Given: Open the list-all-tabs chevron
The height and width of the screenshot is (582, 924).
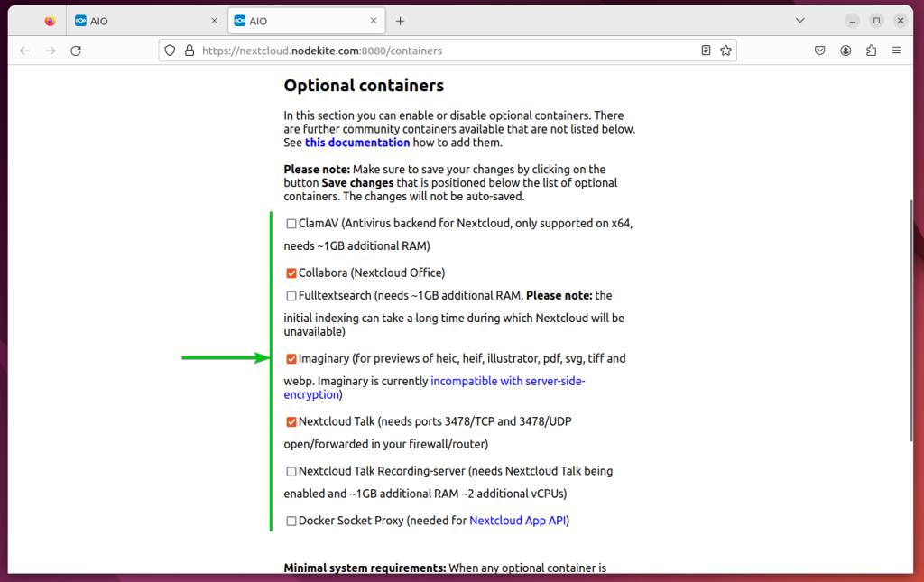Looking at the screenshot, I should pyautogui.click(x=800, y=20).
